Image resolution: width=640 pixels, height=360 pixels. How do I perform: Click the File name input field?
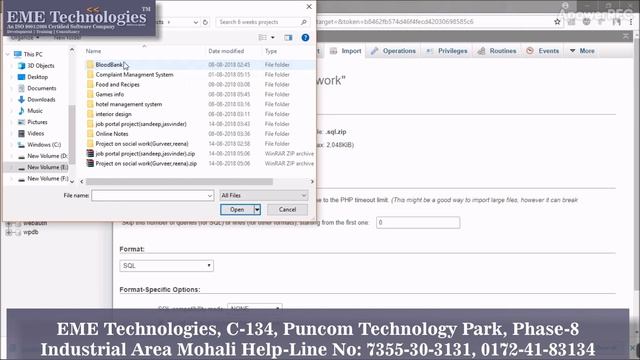click(149, 196)
